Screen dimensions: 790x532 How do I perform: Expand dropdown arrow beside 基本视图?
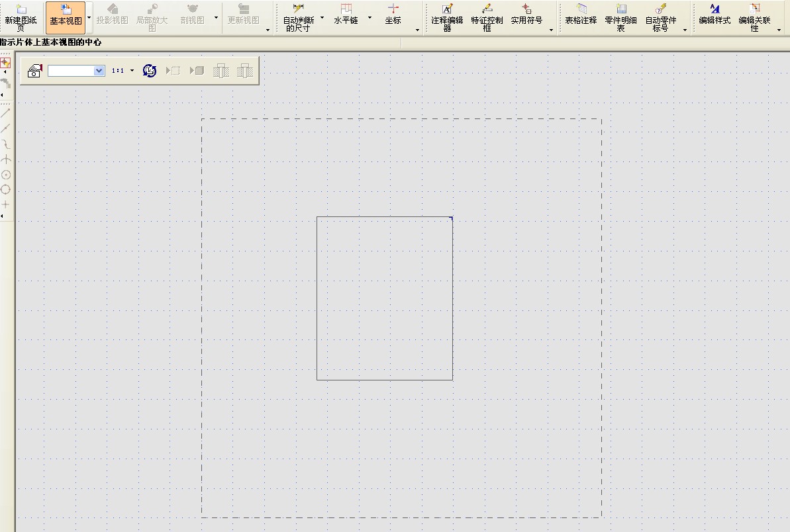point(89,17)
